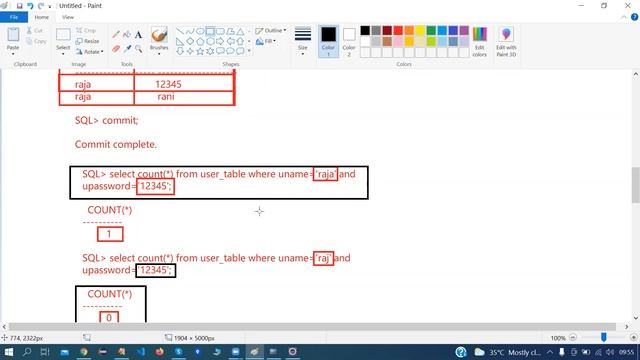This screenshot has width=640, height=360.
Task: Open Edit colors dialog
Action: (x=480, y=42)
